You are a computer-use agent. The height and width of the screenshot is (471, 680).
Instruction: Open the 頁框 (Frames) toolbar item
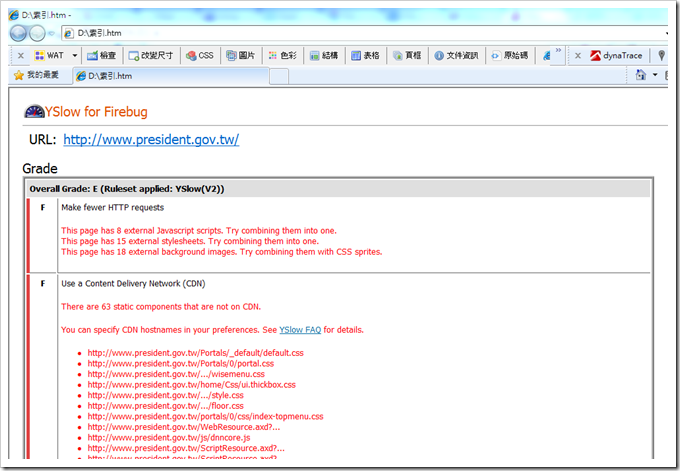(x=407, y=56)
